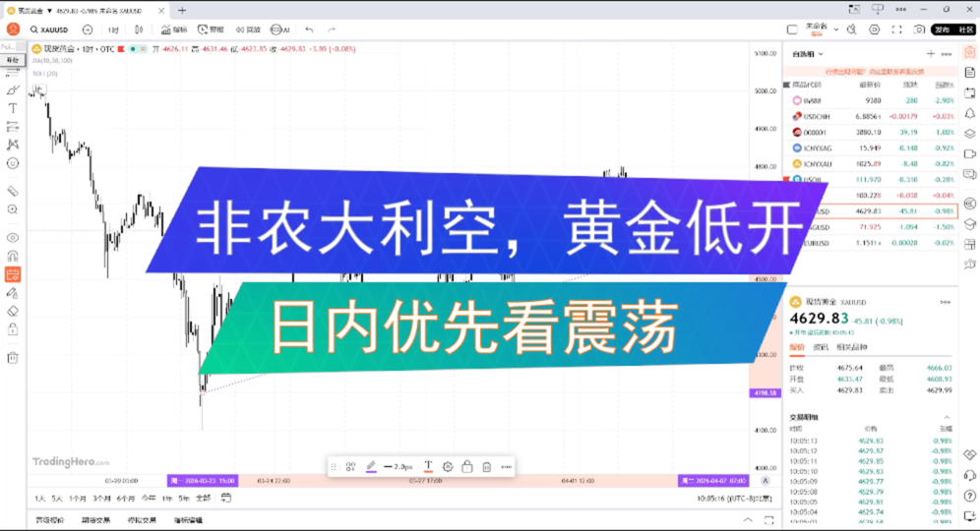Open a new tab with plus icon
Screen dimensions: 980x531
(x=182, y=10)
